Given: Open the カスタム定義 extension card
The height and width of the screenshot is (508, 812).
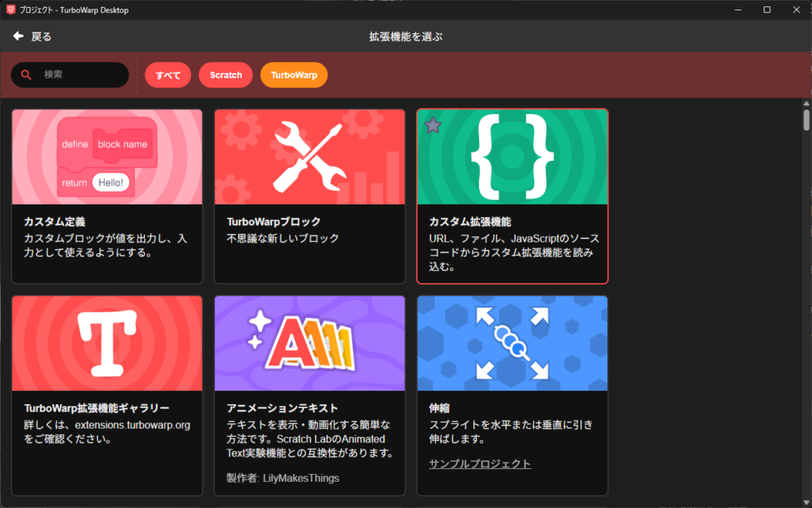Looking at the screenshot, I should click(107, 196).
